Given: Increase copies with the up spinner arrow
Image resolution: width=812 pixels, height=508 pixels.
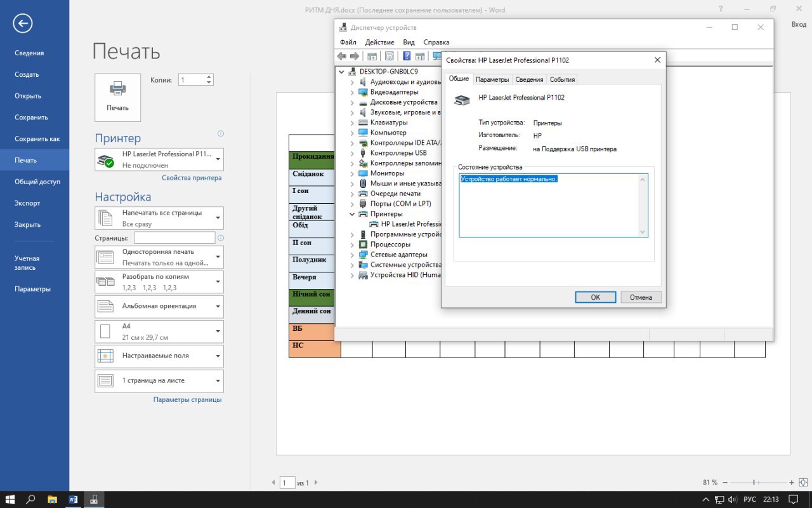Looking at the screenshot, I should [x=209, y=77].
